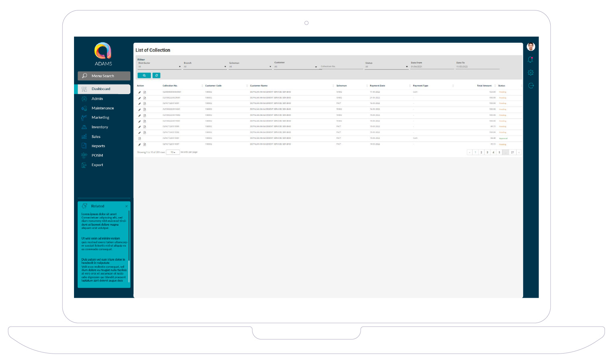Close the Related panel

click(126, 206)
